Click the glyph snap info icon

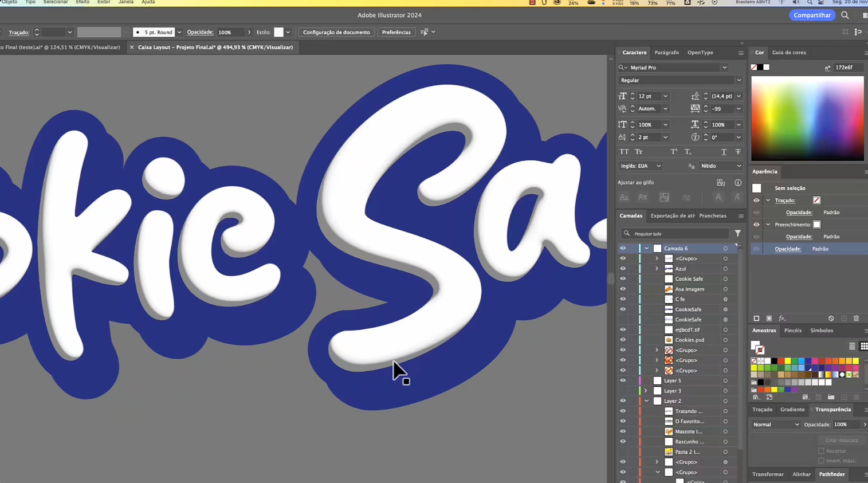pyautogui.click(x=738, y=183)
